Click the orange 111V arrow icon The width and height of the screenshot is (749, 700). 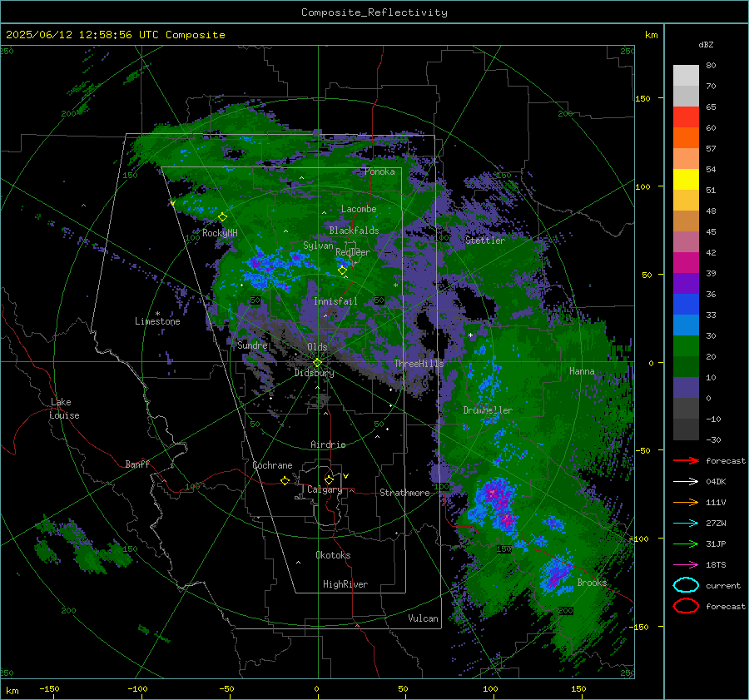686,502
